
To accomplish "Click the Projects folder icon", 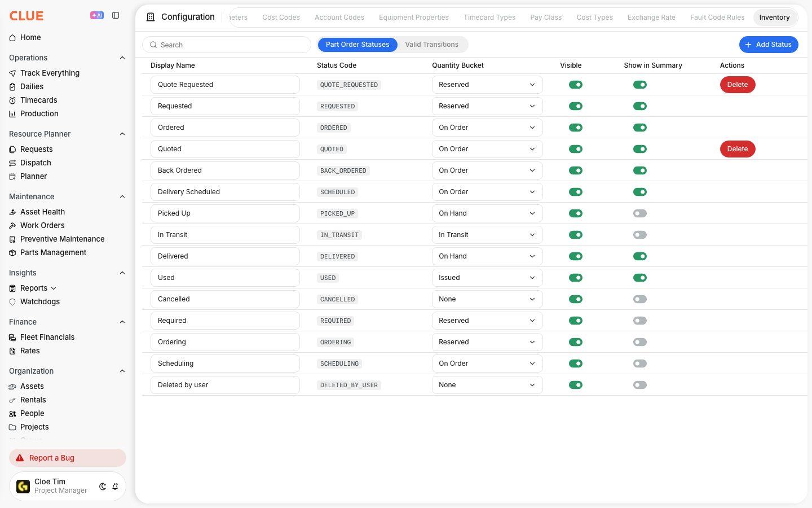I will point(12,427).
